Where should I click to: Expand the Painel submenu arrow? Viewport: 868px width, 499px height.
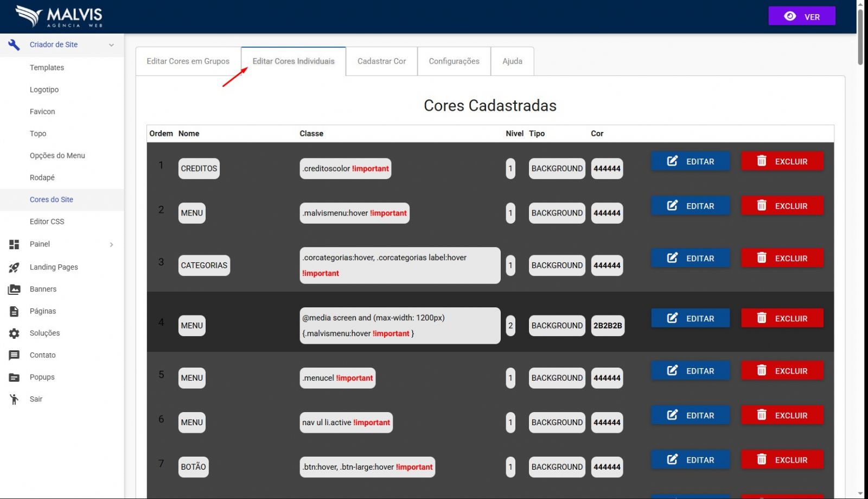point(111,245)
